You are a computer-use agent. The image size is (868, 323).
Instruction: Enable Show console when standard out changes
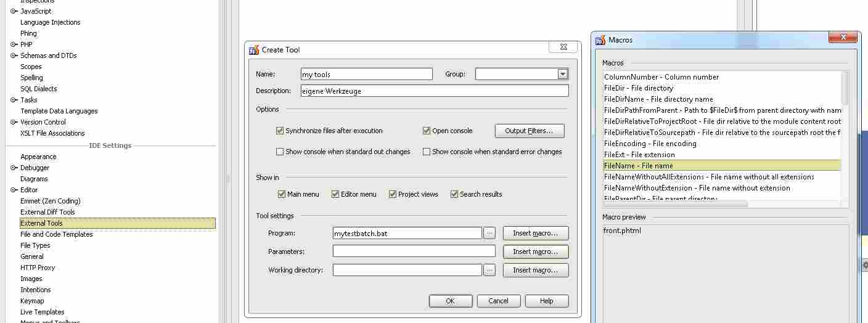tap(280, 152)
